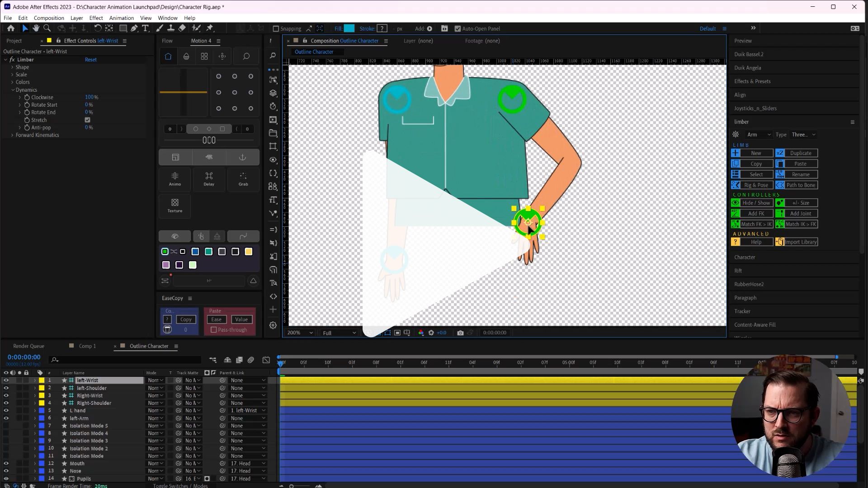Open the 200% magnification dropdown
Viewport: 868px width, 488px height.
tap(300, 333)
